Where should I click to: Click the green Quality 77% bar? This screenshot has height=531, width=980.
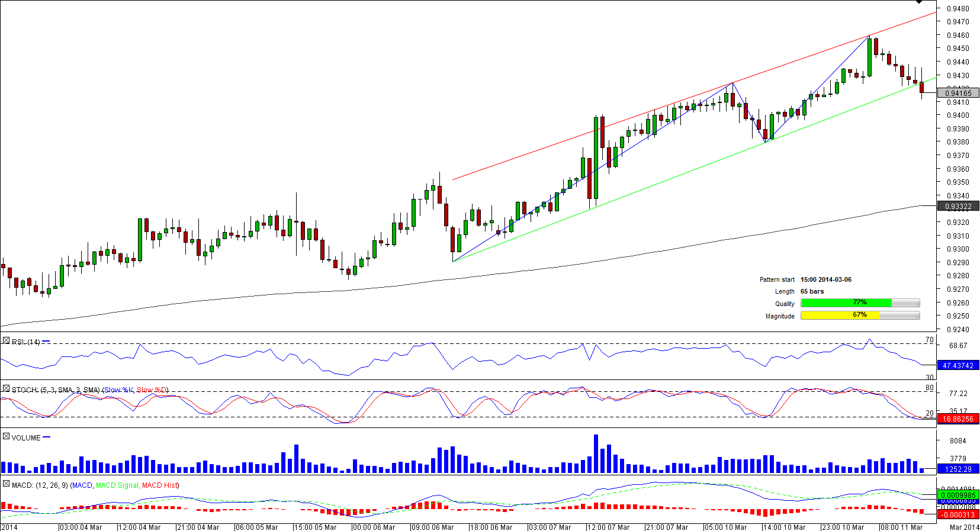pyautogui.click(x=846, y=303)
